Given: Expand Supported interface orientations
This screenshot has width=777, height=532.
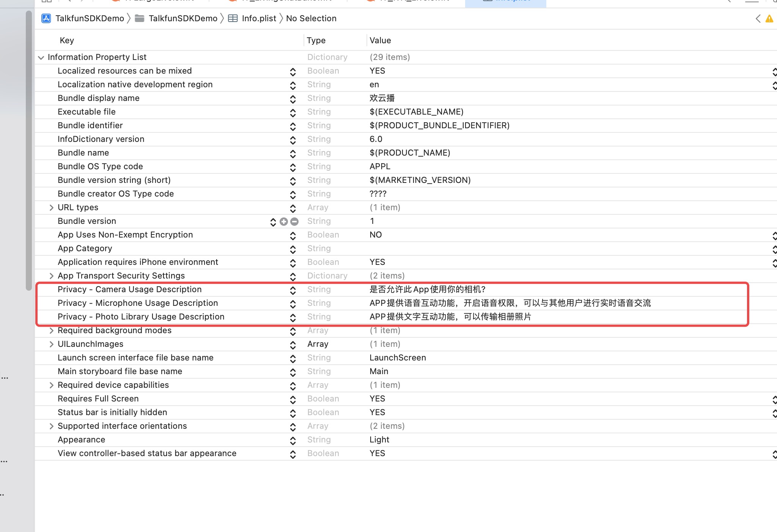Looking at the screenshot, I should pyautogui.click(x=51, y=426).
